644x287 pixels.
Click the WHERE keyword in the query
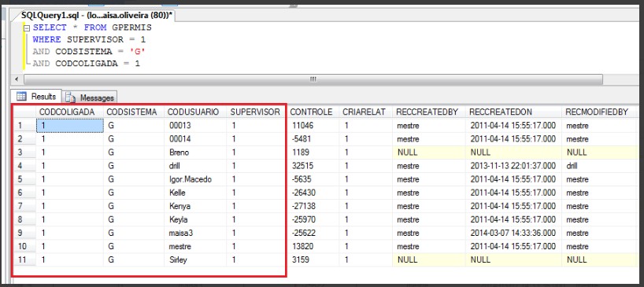pos(46,40)
